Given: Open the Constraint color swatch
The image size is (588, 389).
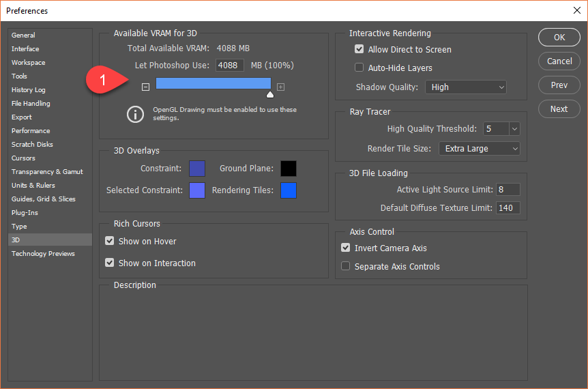Looking at the screenshot, I should [x=197, y=169].
